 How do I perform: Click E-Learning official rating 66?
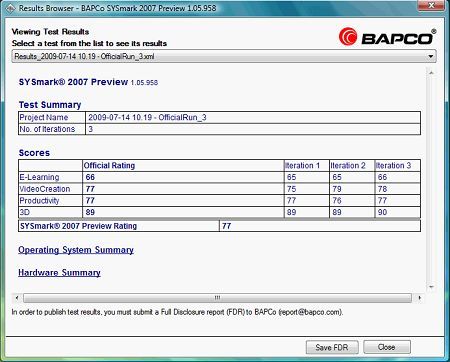click(90, 177)
